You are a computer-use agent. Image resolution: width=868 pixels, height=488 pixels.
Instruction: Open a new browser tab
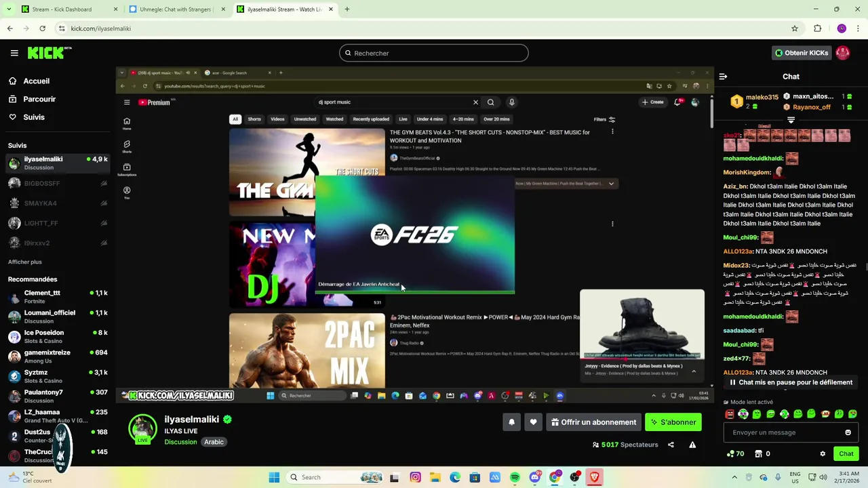coord(347,9)
